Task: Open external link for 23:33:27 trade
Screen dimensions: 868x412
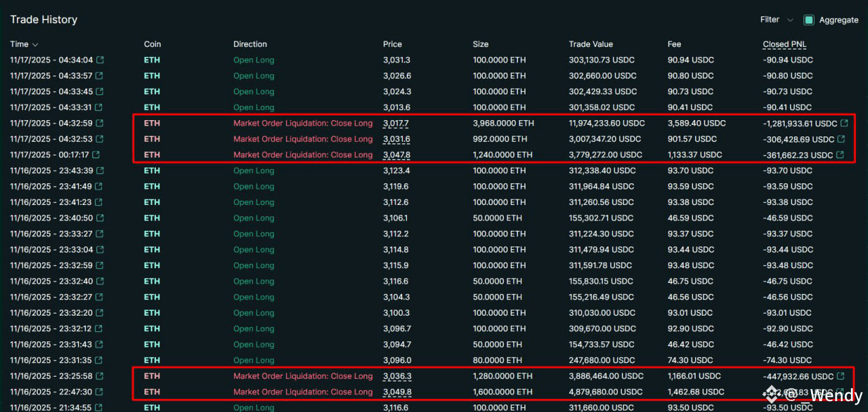Action: point(99,233)
